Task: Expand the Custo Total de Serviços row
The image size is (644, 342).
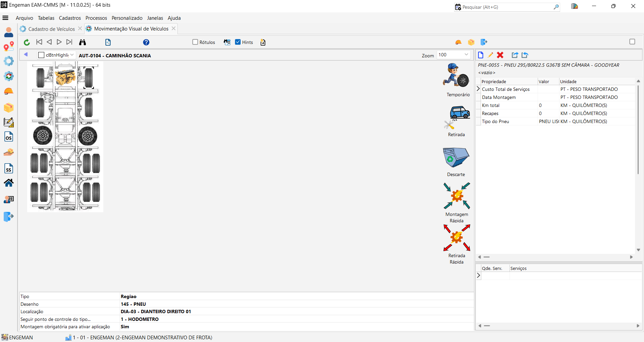Action: pyautogui.click(x=478, y=89)
